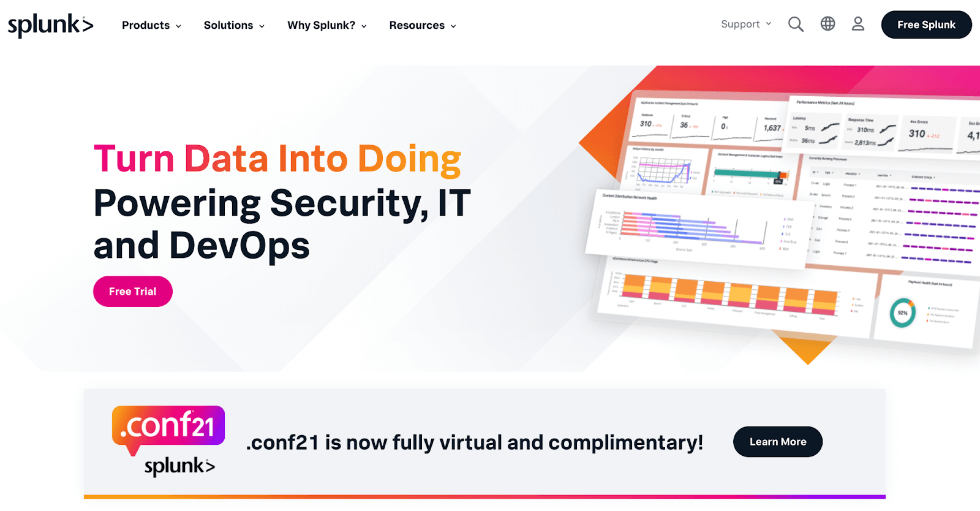This screenshot has width=980, height=511.
Task: Click the Splunk logo under .conf21 badge
Action: pos(179,466)
